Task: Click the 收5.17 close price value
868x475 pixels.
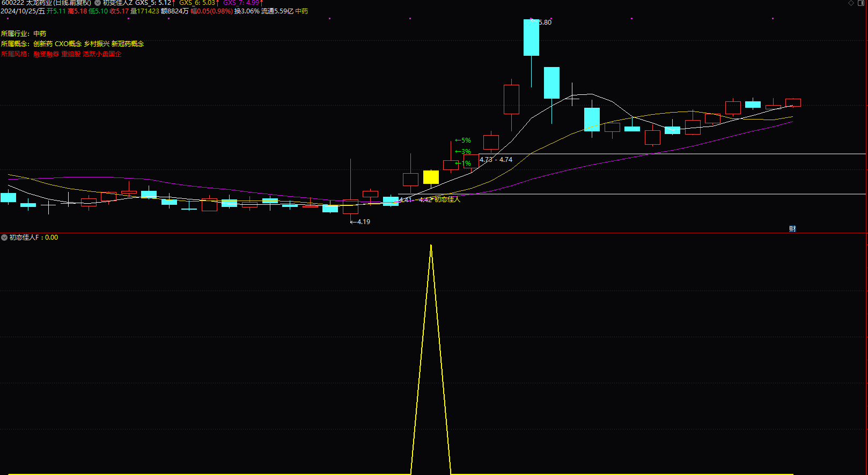Action: pyautogui.click(x=119, y=11)
